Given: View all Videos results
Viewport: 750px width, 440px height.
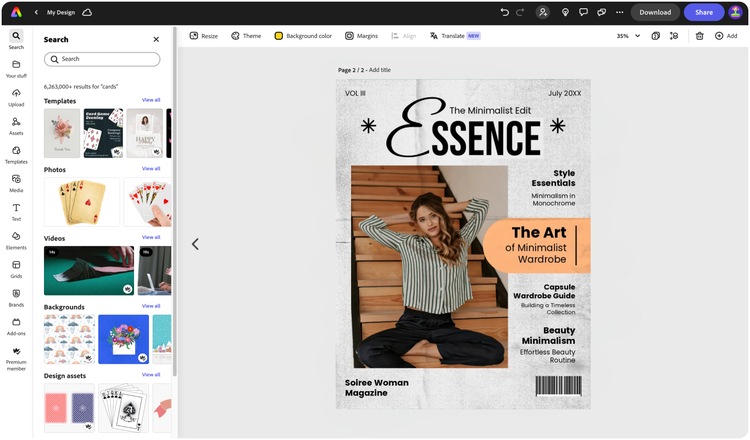Looking at the screenshot, I should (x=151, y=237).
